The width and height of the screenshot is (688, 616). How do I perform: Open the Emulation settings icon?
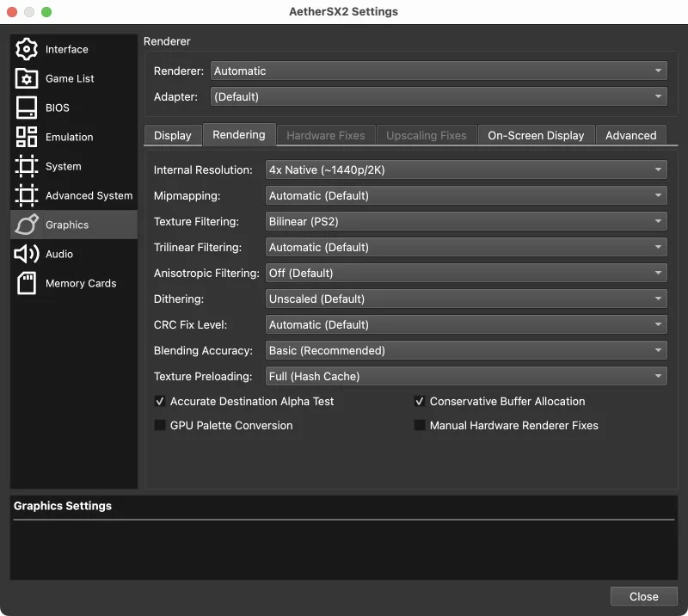point(27,137)
